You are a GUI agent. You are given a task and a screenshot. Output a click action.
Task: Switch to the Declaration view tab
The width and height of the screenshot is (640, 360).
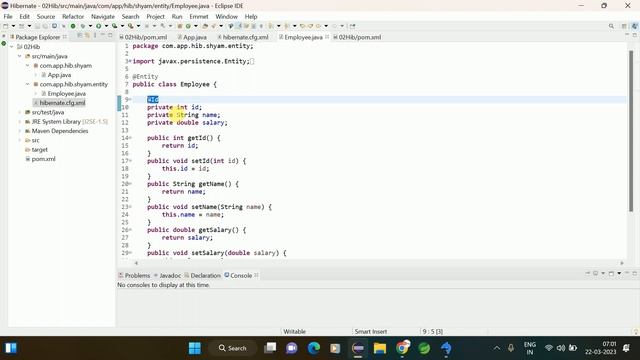tap(202, 275)
